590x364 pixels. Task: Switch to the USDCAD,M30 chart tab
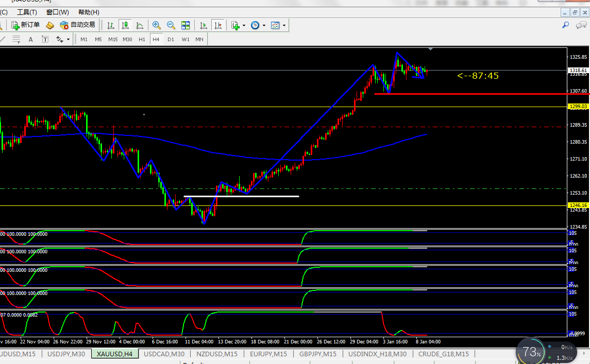point(164,354)
